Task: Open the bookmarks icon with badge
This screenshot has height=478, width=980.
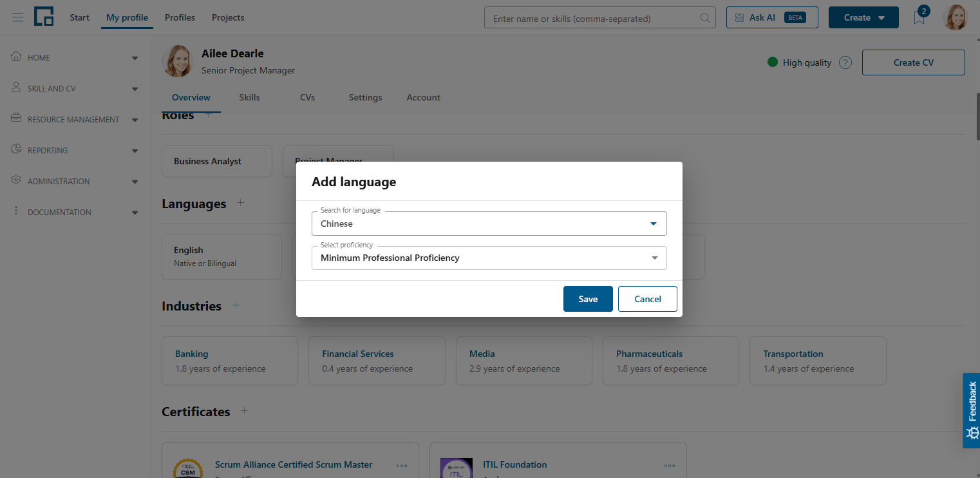Action: point(919,17)
